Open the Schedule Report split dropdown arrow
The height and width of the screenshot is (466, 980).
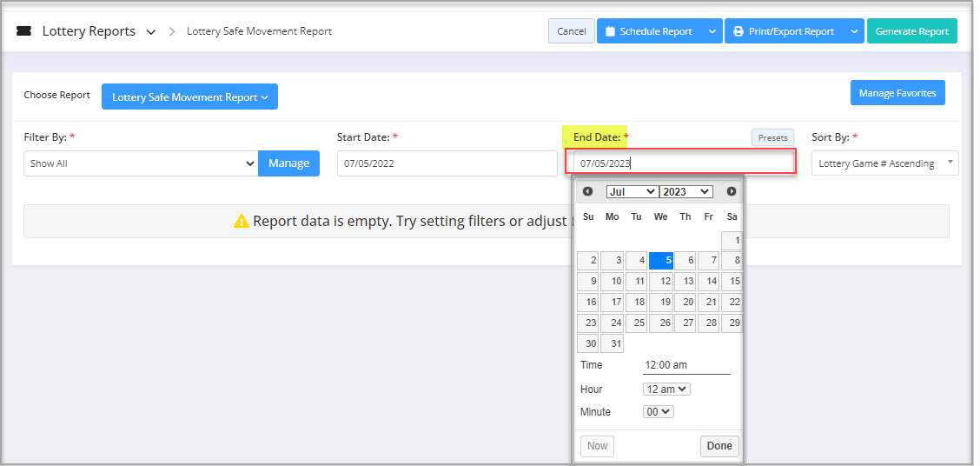712,31
